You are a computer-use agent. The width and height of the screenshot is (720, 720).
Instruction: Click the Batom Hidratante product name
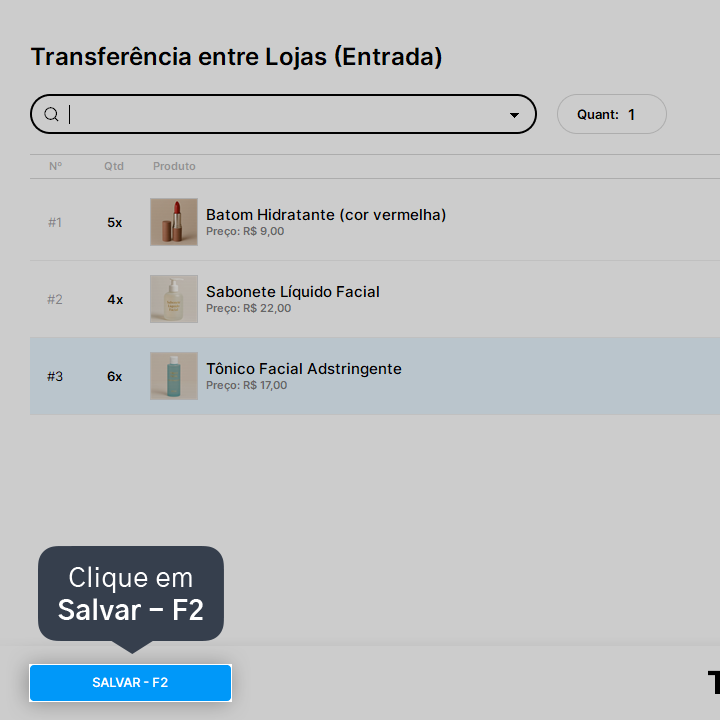[326, 215]
